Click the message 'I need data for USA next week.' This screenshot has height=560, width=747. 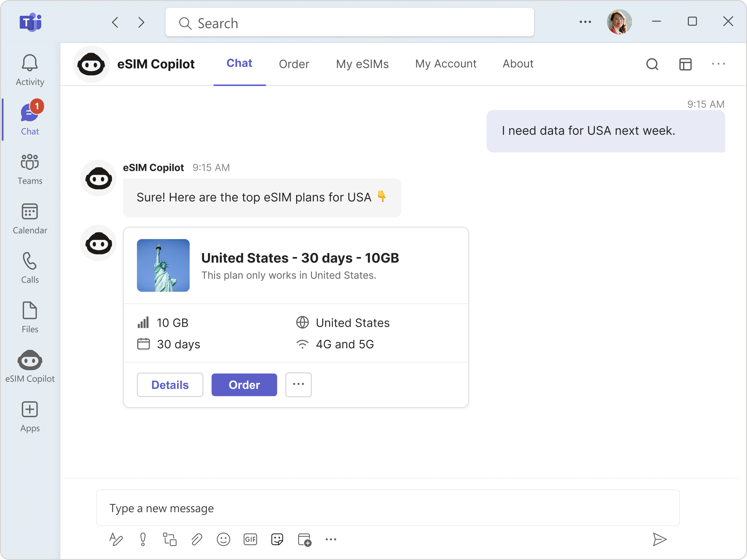click(x=606, y=131)
